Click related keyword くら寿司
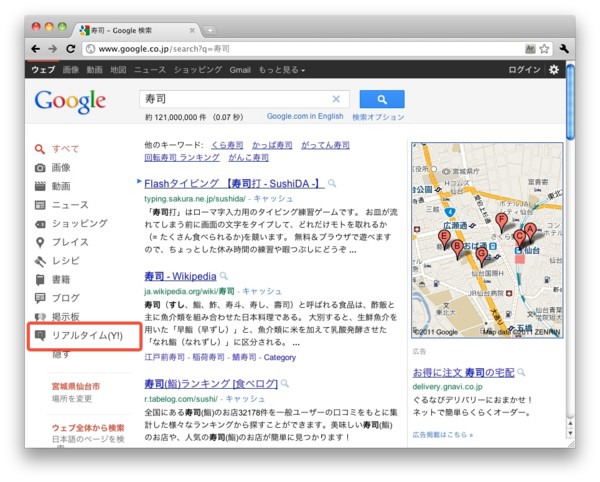 [227, 145]
